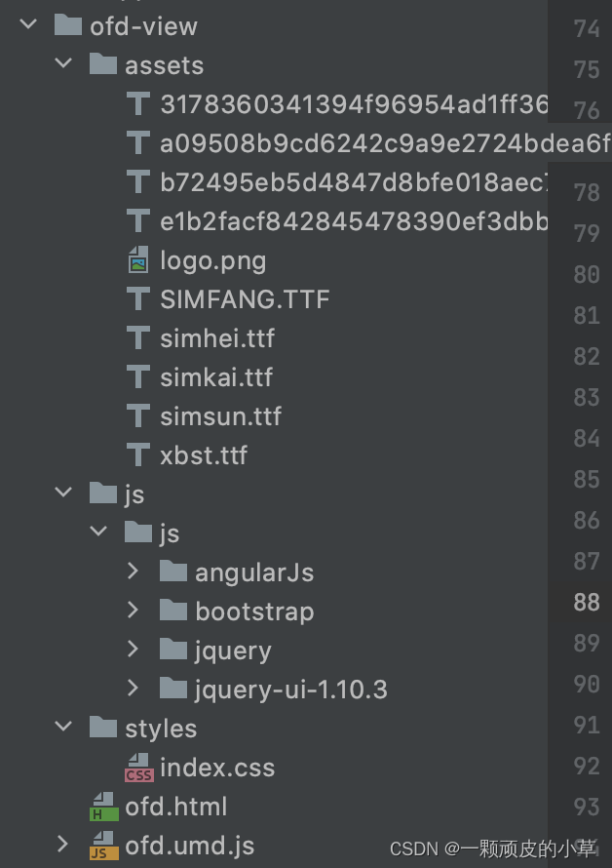Viewport: 612px width, 868px height.
Task: Open the ofd.html file
Action: (x=176, y=807)
